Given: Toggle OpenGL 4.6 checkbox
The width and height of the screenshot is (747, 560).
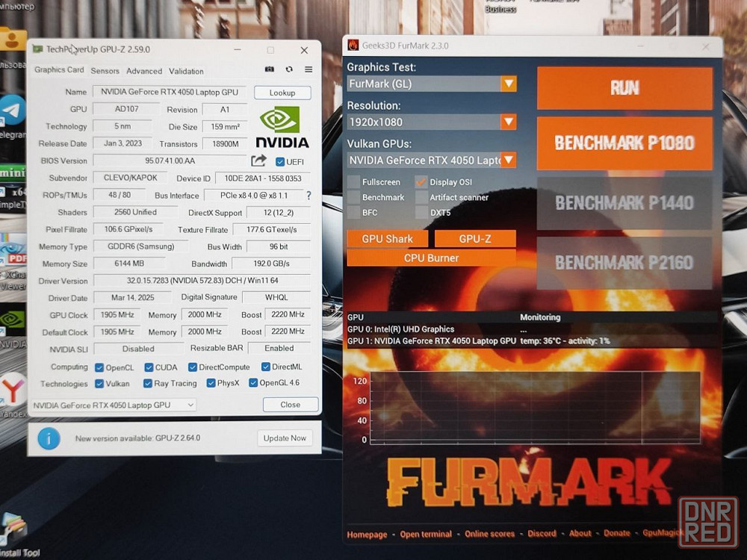Looking at the screenshot, I should (253, 382).
